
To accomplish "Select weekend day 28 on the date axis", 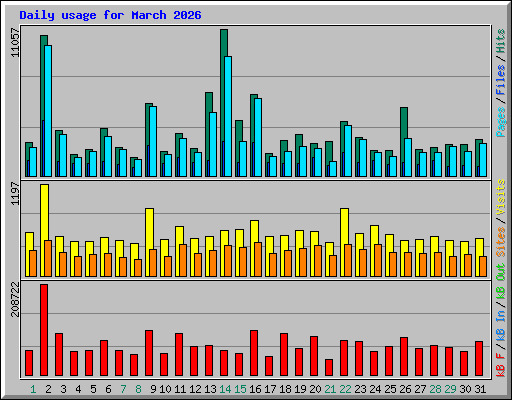I will click(x=435, y=389).
